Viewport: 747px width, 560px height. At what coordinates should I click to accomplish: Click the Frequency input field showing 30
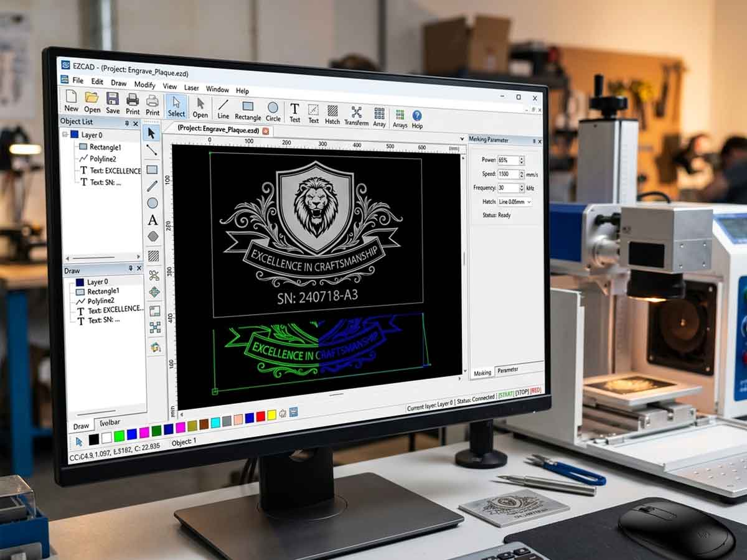[507, 187]
